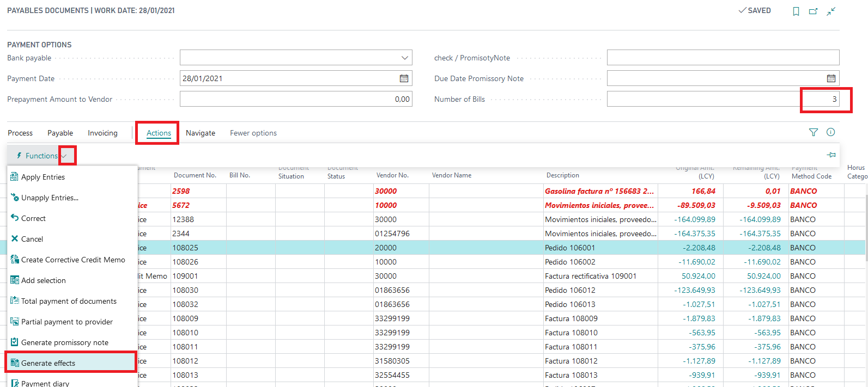The width and height of the screenshot is (868, 387).
Task: Click vendor number 31580305
Action: click(x=392, y=361)
